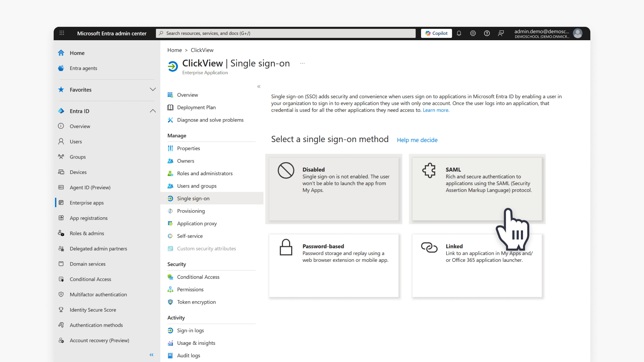Click the Account recovery (Preview) icon

[x=61, y=340]
